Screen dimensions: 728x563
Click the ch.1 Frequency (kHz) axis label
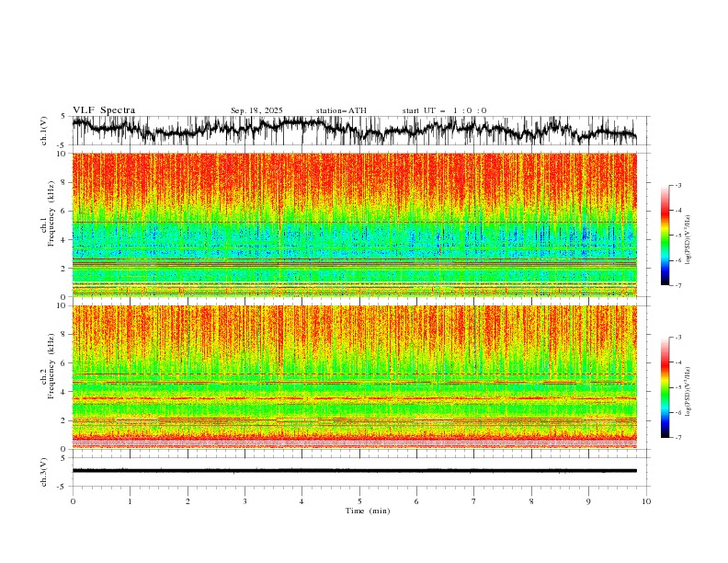pos(47,213)
